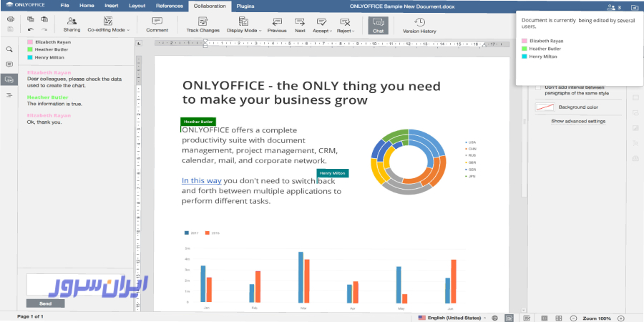
Task: Click the Print icon
Action: click(x=11, y=19)
